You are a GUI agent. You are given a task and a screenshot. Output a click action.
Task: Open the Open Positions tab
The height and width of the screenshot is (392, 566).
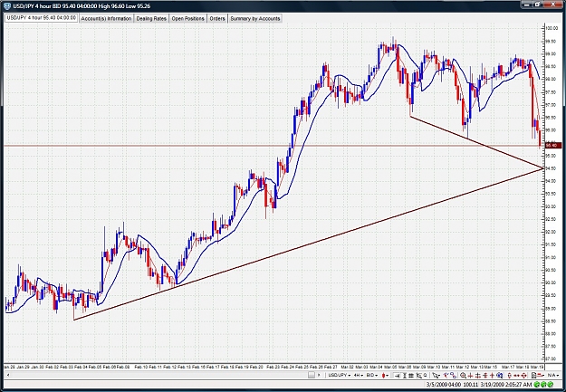click(x=187, y=18)
